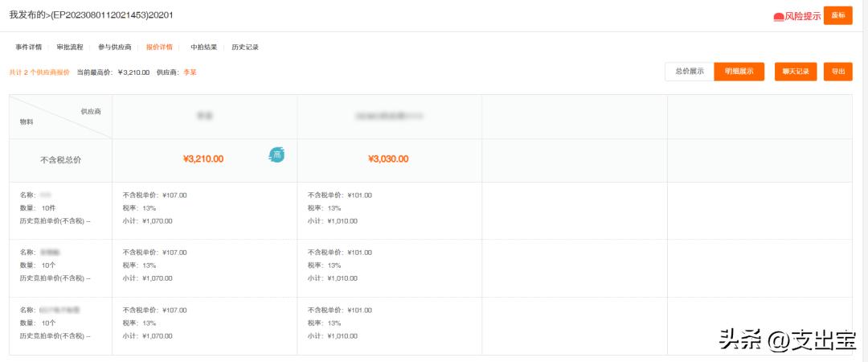
Task: Select the 明细展示 view option
Action: click(x=739, y=72)
